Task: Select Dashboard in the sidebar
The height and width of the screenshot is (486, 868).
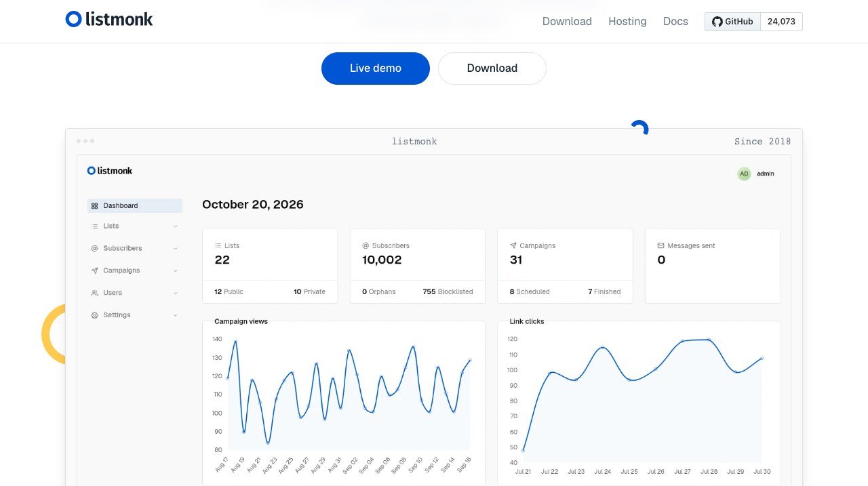Action: coord(135,205)
